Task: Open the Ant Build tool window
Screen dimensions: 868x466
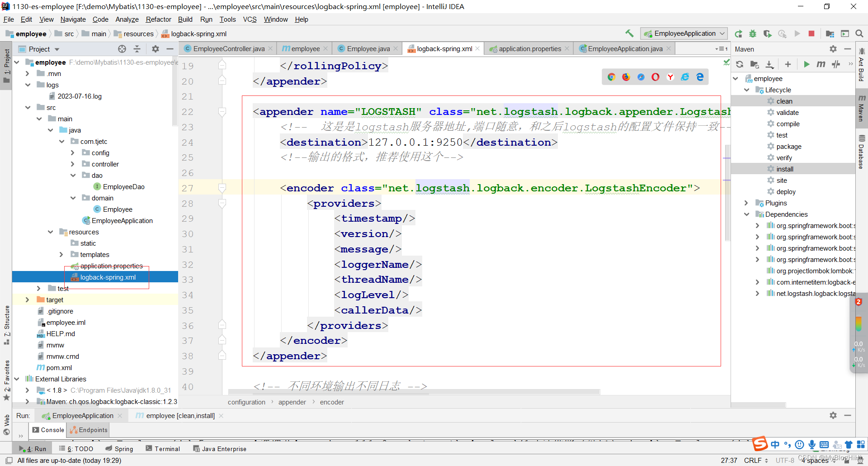Action: pyautogui.click(x=862, y=64)
